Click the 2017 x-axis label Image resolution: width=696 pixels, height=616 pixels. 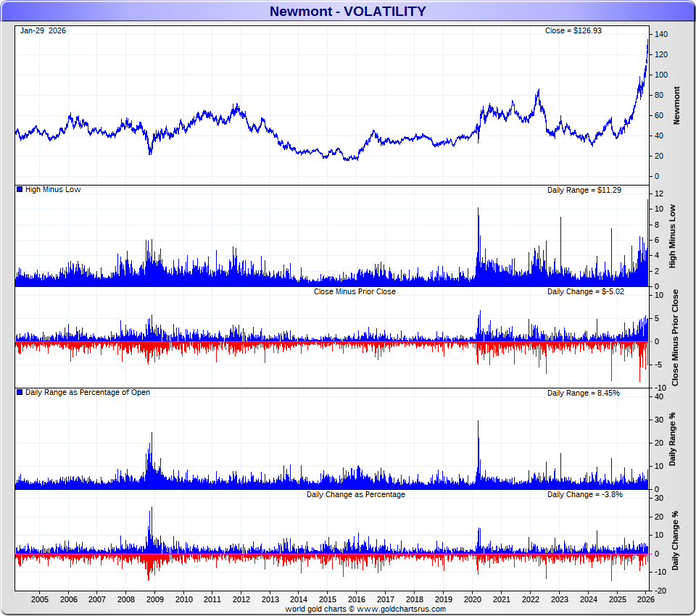(385, 599)
